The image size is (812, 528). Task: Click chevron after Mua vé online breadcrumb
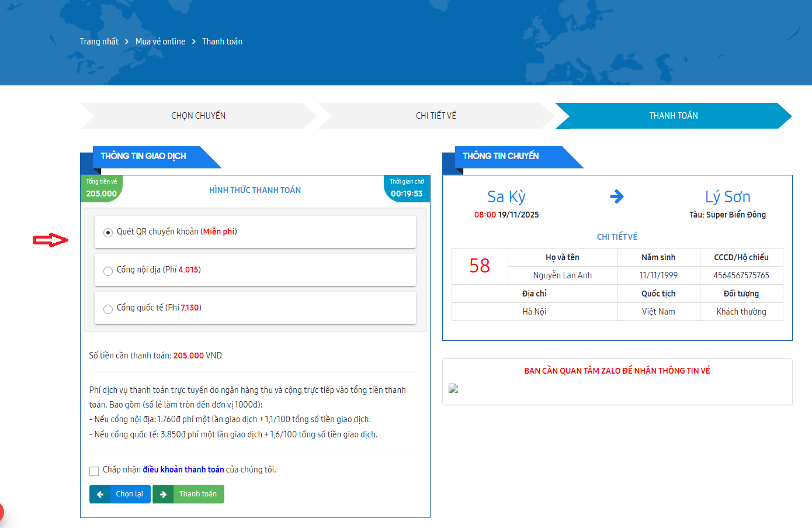[194, 42]
